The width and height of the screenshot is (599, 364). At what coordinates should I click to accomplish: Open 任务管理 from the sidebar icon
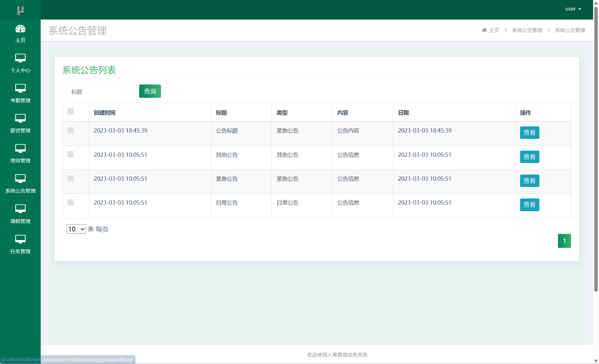[x=20, y=239]
